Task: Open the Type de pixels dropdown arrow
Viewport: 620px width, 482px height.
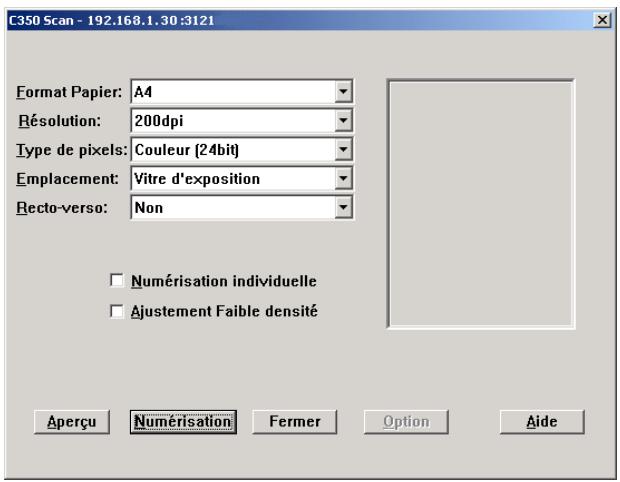Action: (x=343, y=149)
